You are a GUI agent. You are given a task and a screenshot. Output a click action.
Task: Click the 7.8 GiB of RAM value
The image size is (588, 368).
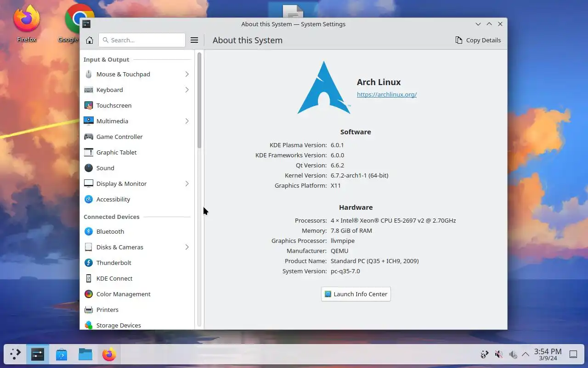[351, 230]
